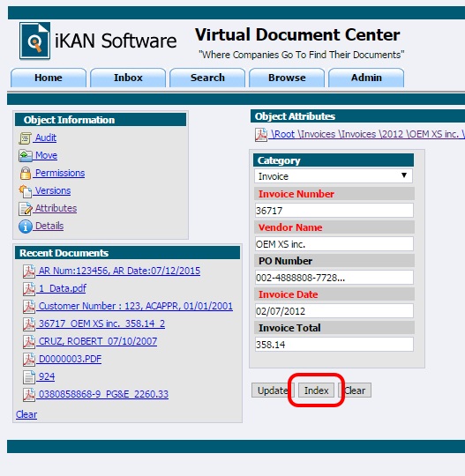Viewport: 465px width, 476px height.
Task: Click the Vendor Name input field
Action: tap(334, 244)
